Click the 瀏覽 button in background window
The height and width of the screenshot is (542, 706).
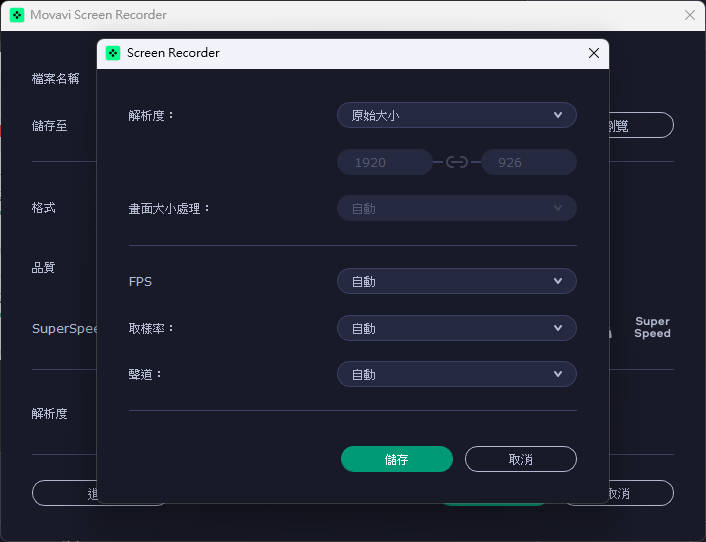point(641,125)
